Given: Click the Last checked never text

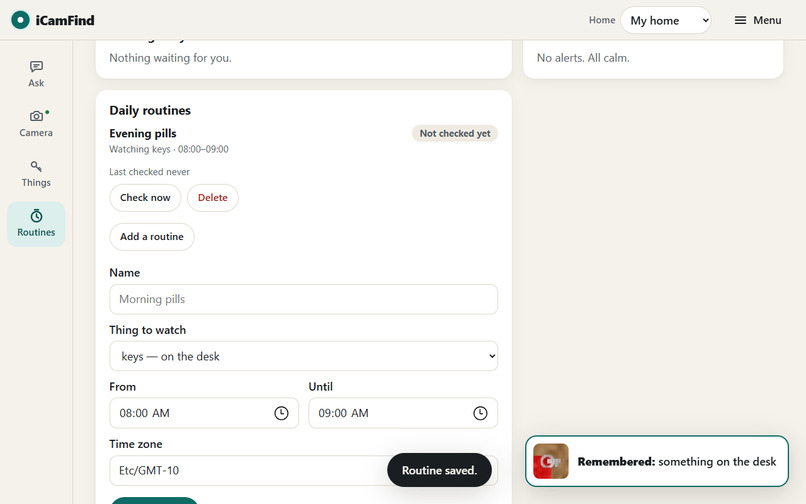Looking at the screenshot, I should pyautogui.click(x=150, y=172).
